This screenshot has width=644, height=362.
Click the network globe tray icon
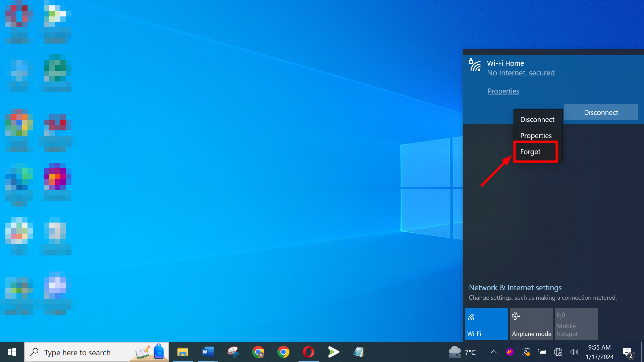click(558, 352)
